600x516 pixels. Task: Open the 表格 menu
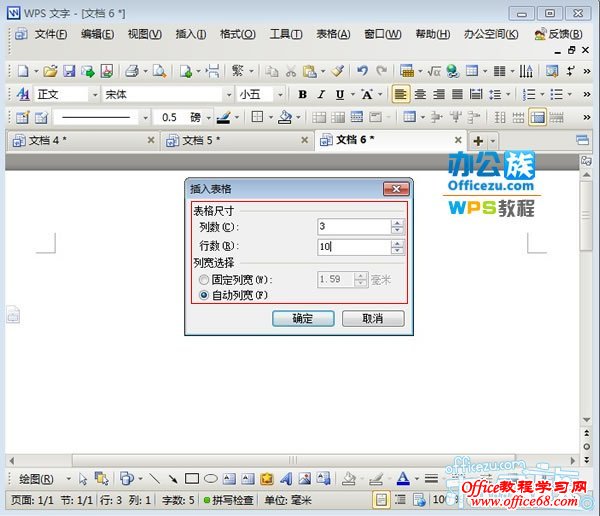333,34
